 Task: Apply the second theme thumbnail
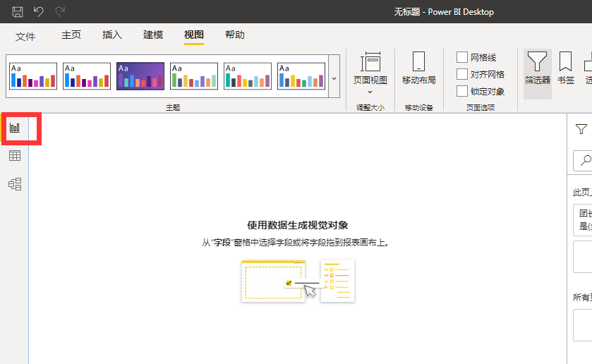point(87,76)
